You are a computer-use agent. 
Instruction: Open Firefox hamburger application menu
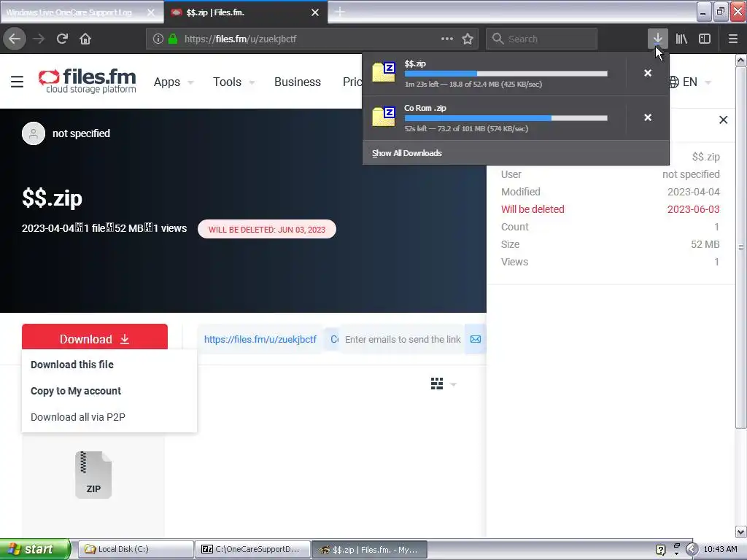(733, 39)
